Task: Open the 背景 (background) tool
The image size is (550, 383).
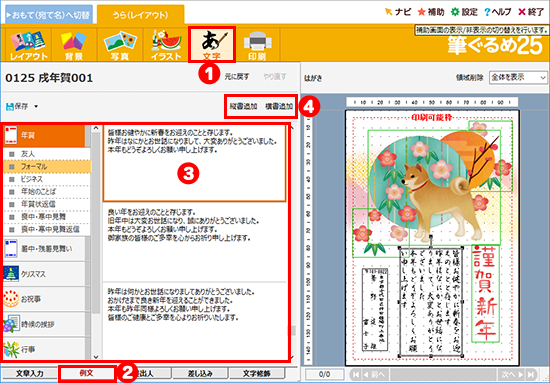Action: 74,45
